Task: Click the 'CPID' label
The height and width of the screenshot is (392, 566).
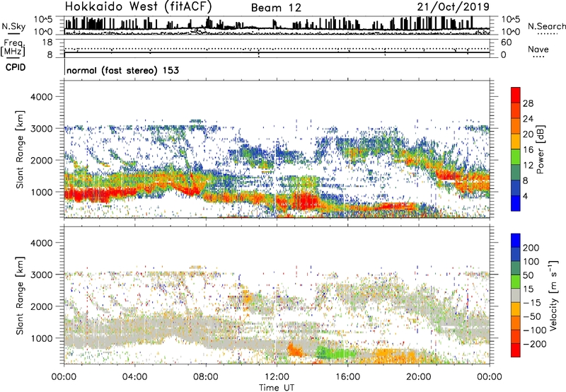Action: [16, 67]
